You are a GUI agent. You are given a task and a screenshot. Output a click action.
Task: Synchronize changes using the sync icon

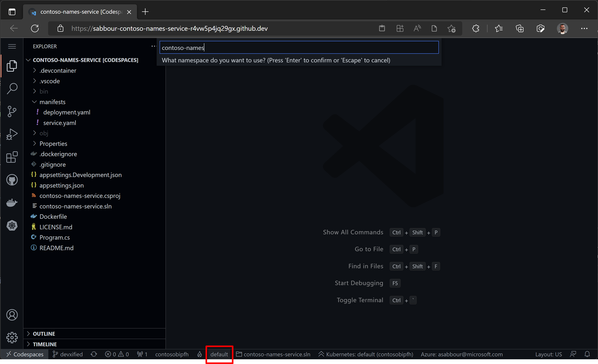point(94,354)
